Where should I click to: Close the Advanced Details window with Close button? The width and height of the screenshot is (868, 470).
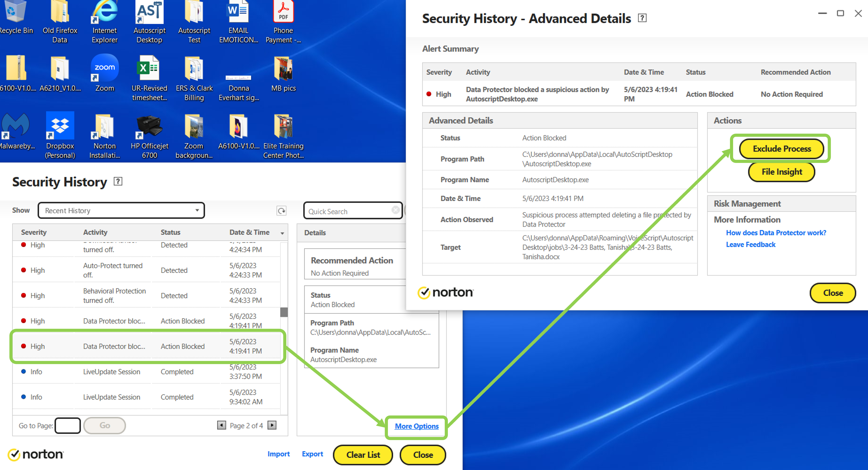pyautogui.click(x=833, y=293)
